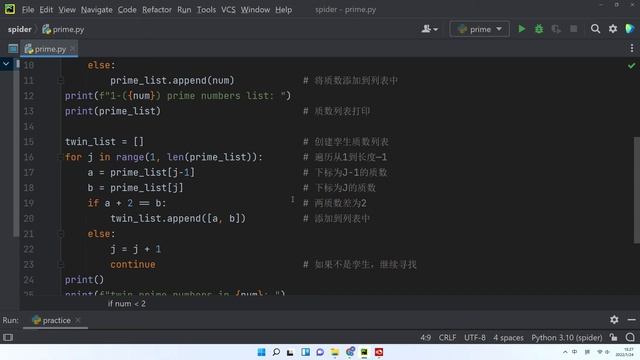Toggle the read-only lock icon in status bar
The width and height of the screenshot is (640, 360).
point(613,337)
